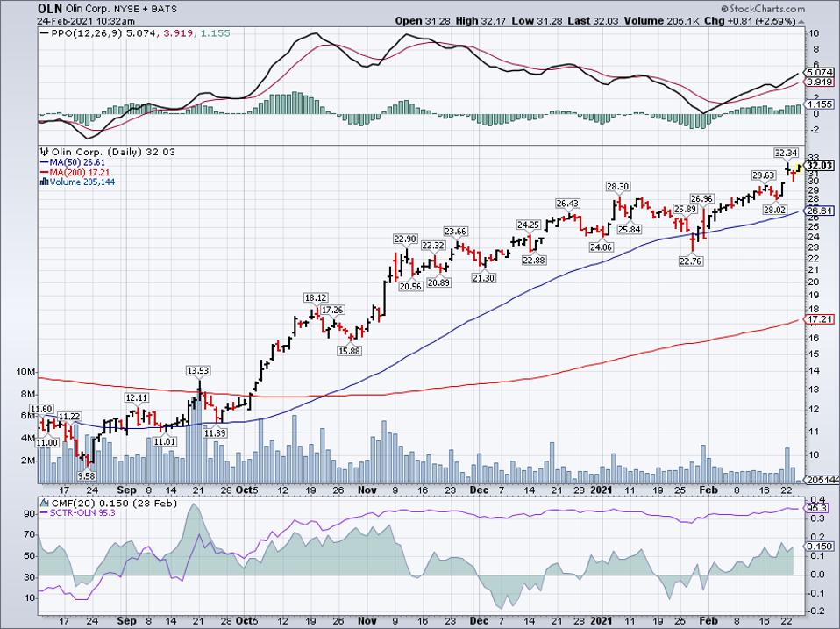
Task: Click the 32.03 last price axis tag
Action: click(820, 166)
